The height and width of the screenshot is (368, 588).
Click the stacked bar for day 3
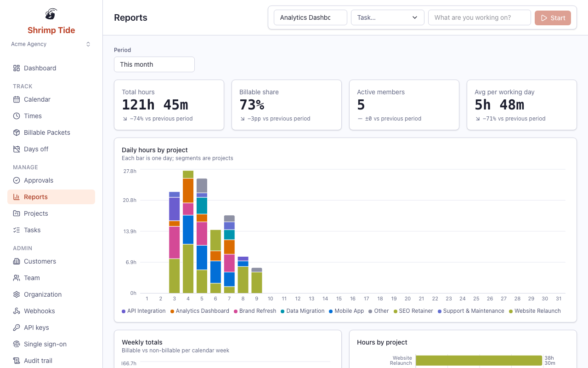coord(175,242)
